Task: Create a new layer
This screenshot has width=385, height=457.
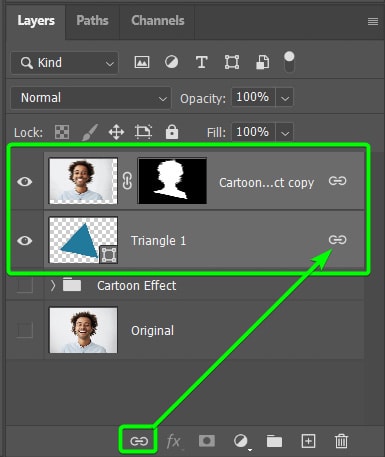Action: click(308, 441)
